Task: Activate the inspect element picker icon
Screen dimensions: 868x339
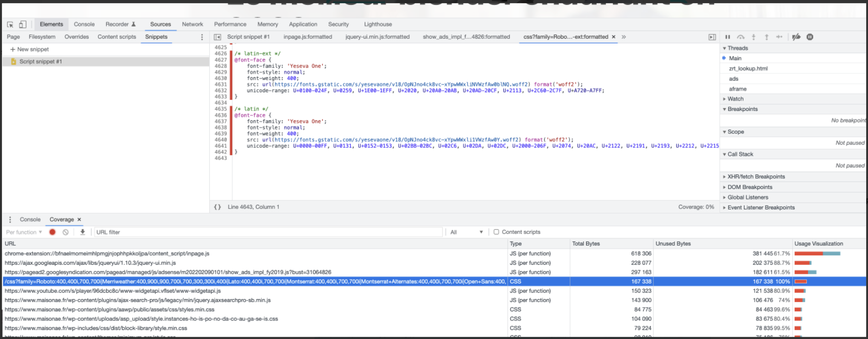Action: (10, 24)
